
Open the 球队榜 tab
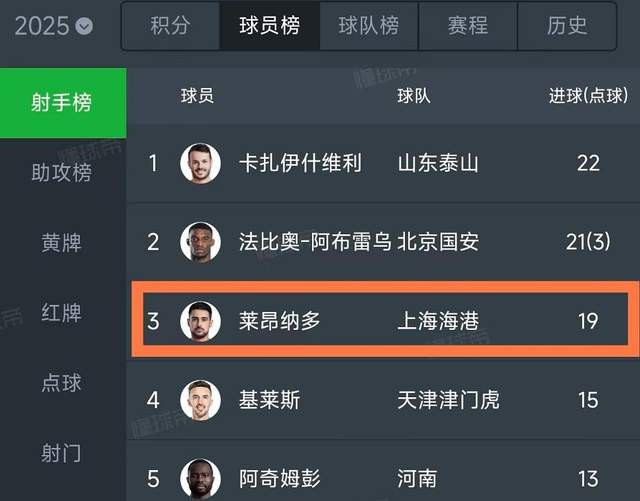click(368, 25)
